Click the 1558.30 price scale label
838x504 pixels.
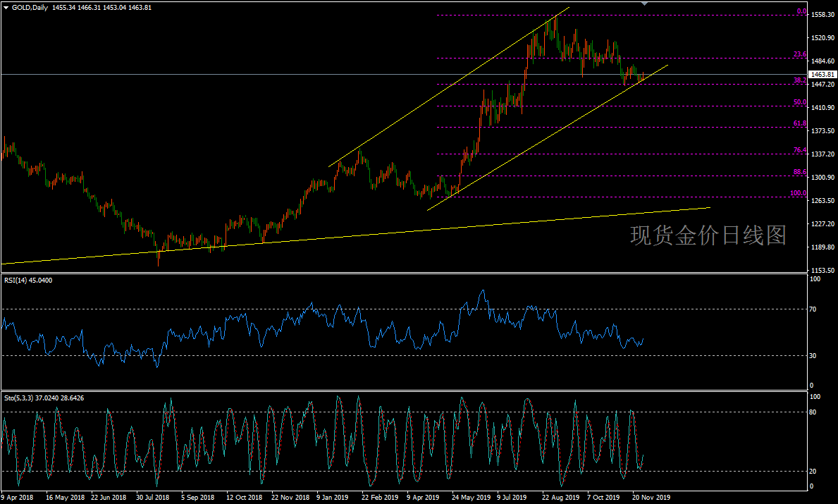pyautogui.click(x=822, y=15)
